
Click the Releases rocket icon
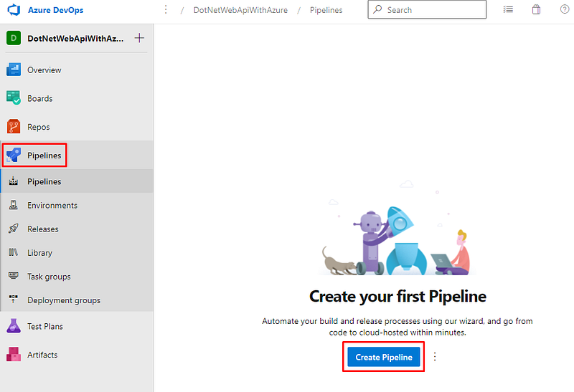[x=14, y=229]
